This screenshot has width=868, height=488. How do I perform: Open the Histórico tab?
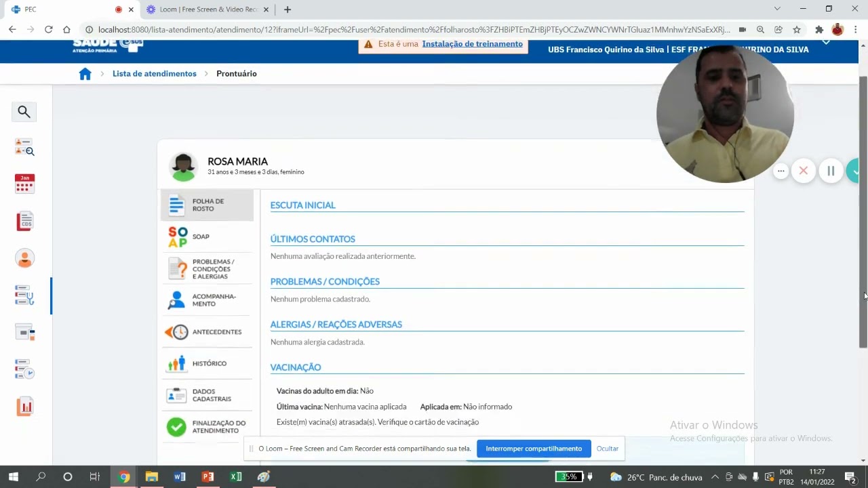[207, 364]
